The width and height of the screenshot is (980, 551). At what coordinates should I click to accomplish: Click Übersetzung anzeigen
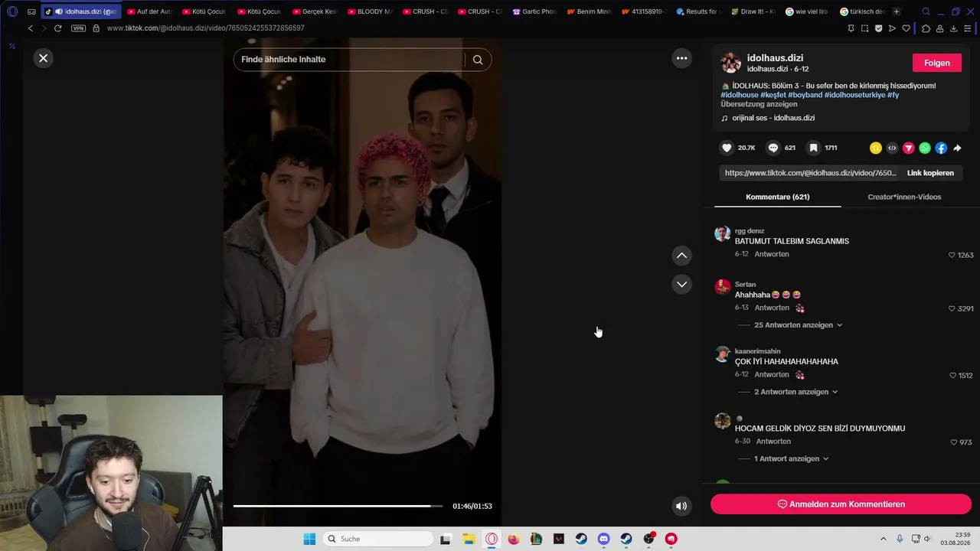(x=759, y=104)
